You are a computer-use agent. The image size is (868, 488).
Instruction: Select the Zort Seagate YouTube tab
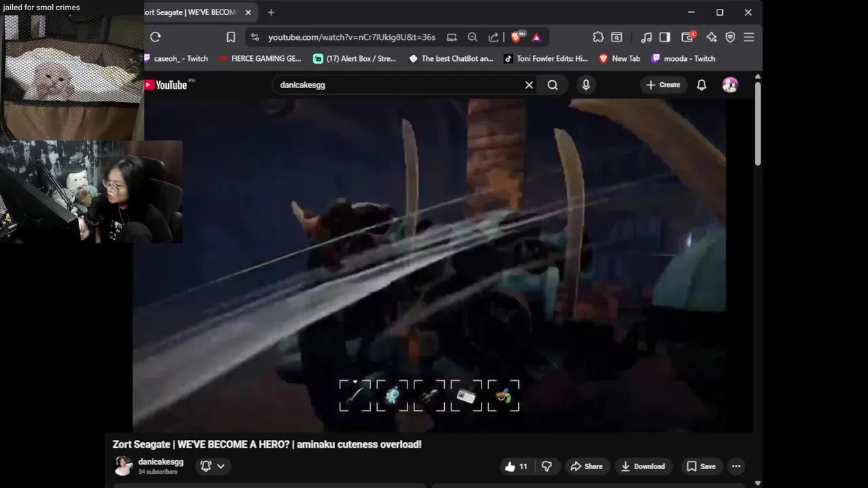pos(192,12)
